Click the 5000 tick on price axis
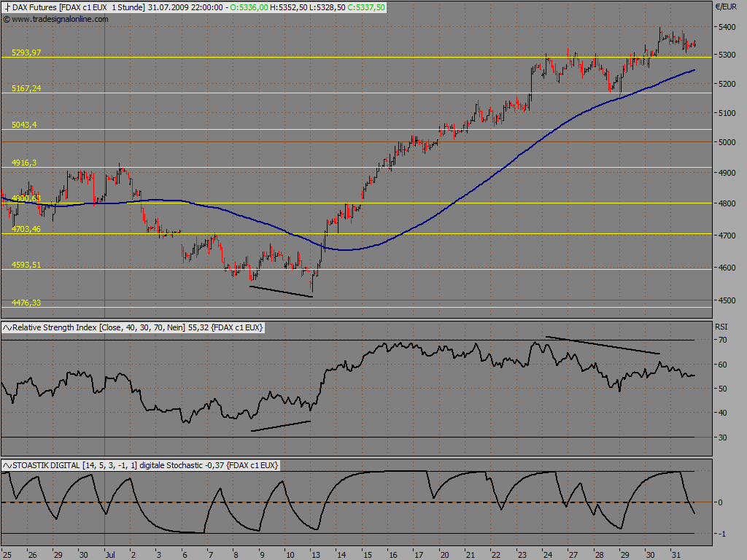The image size is (747, 560). [727, 142]
